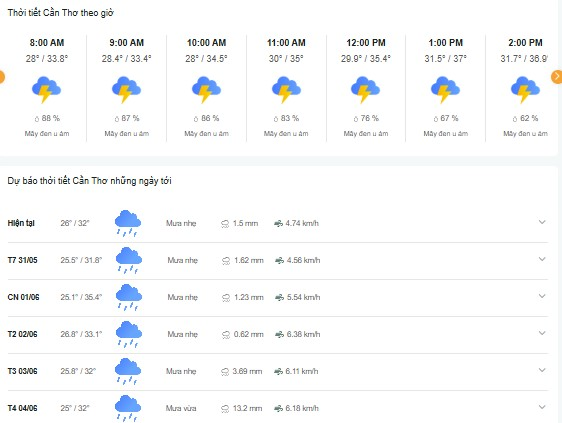Click the 10:00 AM thunderstorm cloud icon

206,90
